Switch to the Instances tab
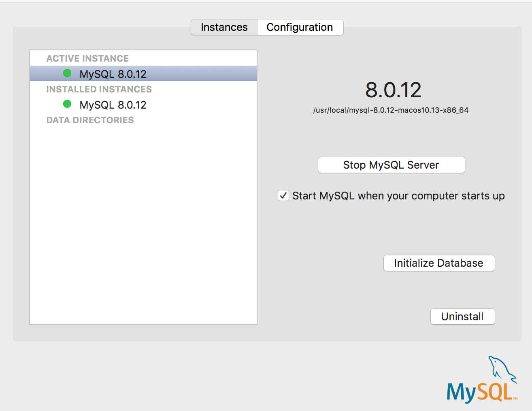Image resolution: width=532 pixels, height=411 pixels. 224,27
